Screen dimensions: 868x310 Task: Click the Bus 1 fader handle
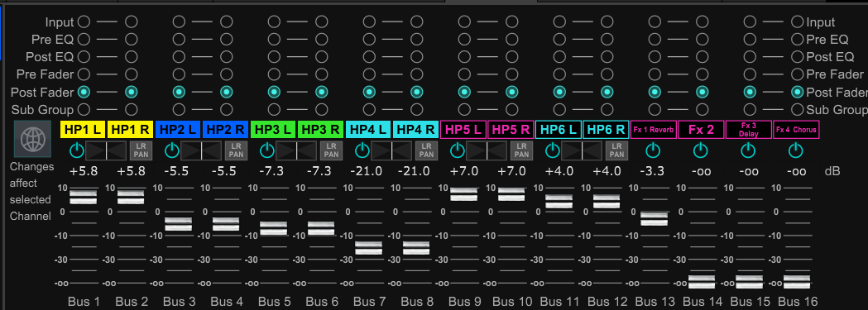83,197
